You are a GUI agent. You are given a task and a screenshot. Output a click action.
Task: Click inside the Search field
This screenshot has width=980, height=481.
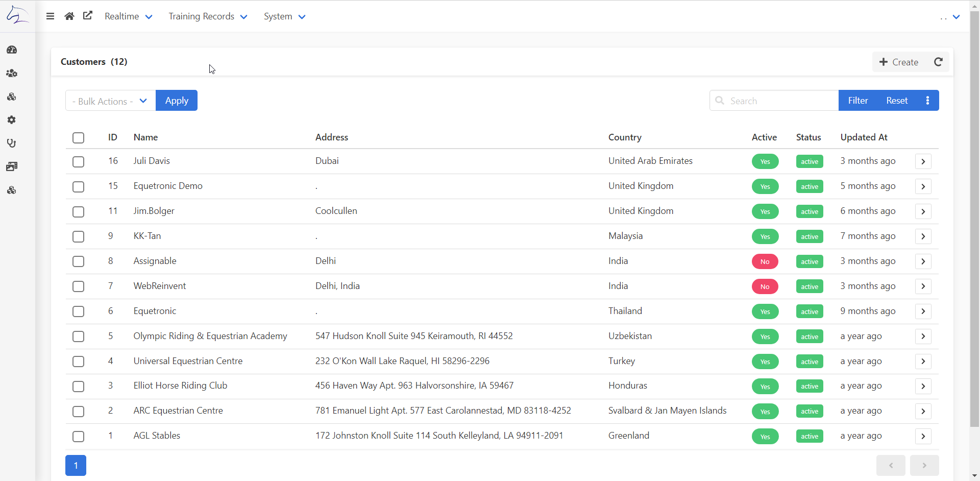coord(776,100)
